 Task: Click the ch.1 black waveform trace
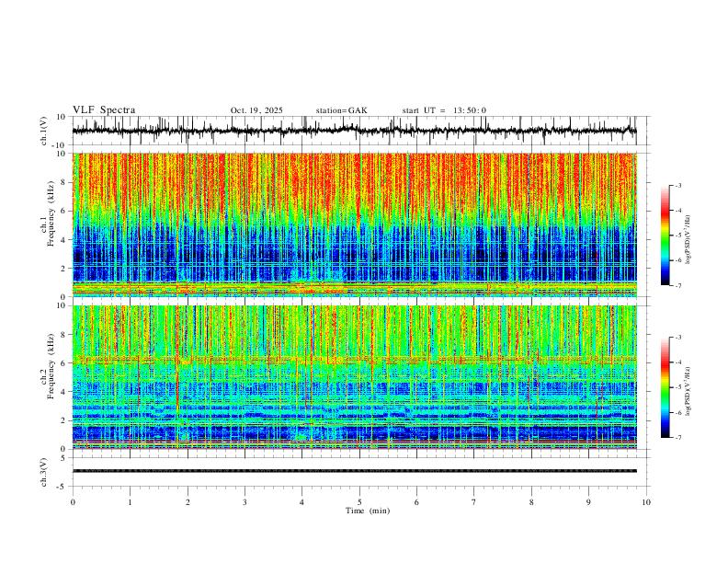point(354,131)
